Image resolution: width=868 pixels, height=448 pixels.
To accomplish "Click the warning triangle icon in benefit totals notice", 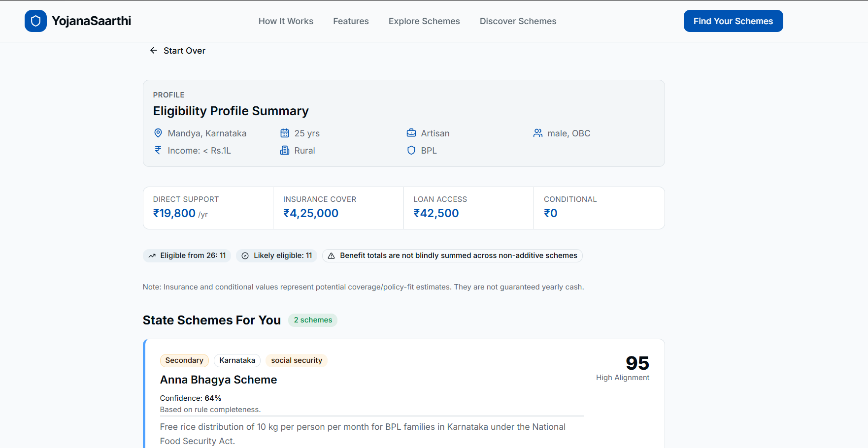I will coord(332,256).
